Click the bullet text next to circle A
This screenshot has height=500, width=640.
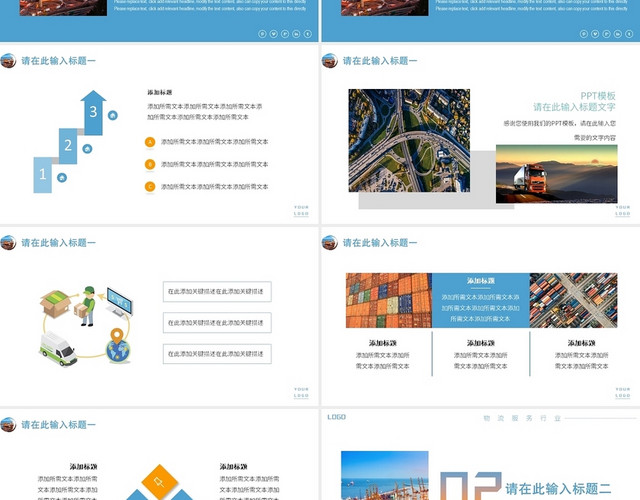click(x=215, y=142)
